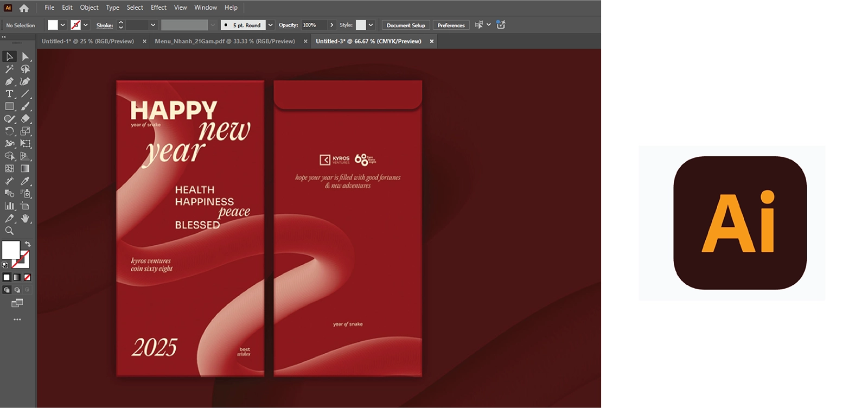Change screen mode at toolbar bottom

coord(17,303)
